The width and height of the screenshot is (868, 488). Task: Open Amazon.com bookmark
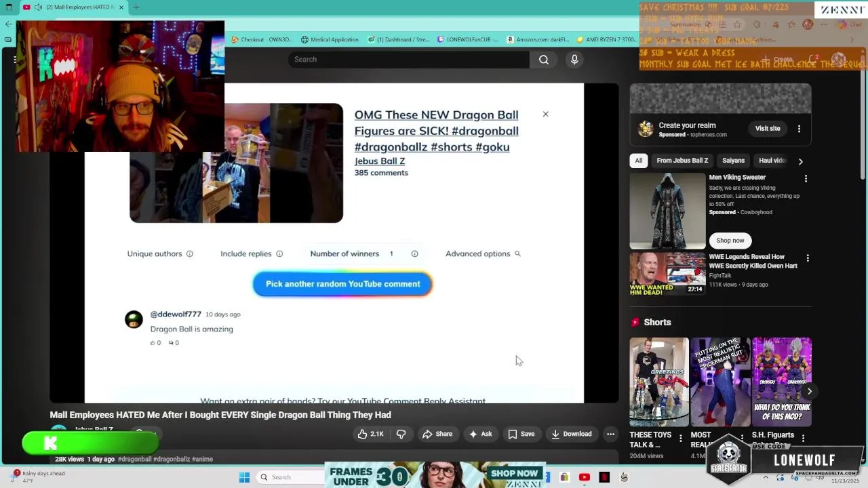click(538, 39)
